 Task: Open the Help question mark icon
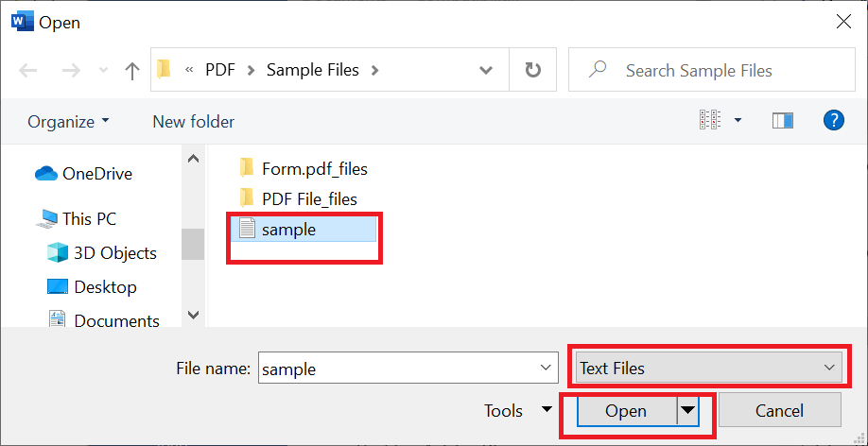click(834, 120)
